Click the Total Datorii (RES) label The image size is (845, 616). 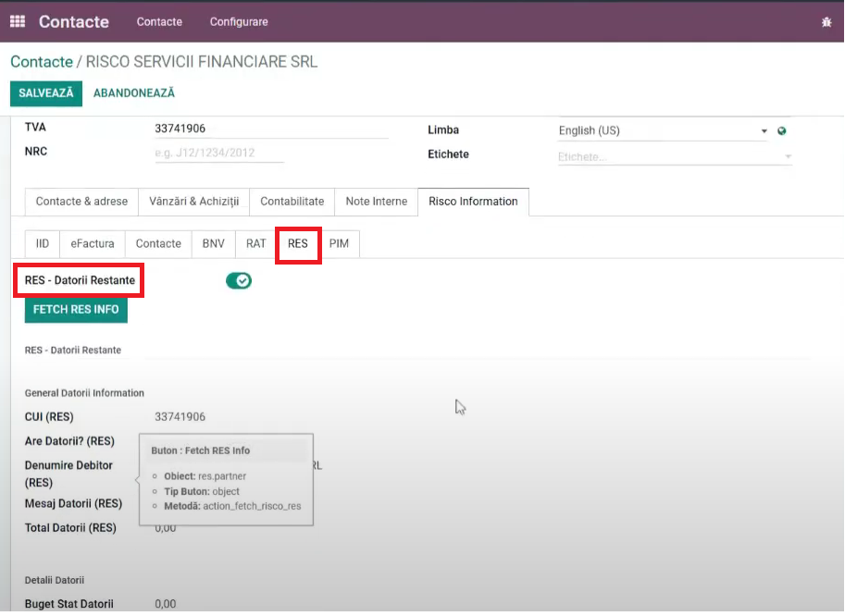tap(70, 528)
